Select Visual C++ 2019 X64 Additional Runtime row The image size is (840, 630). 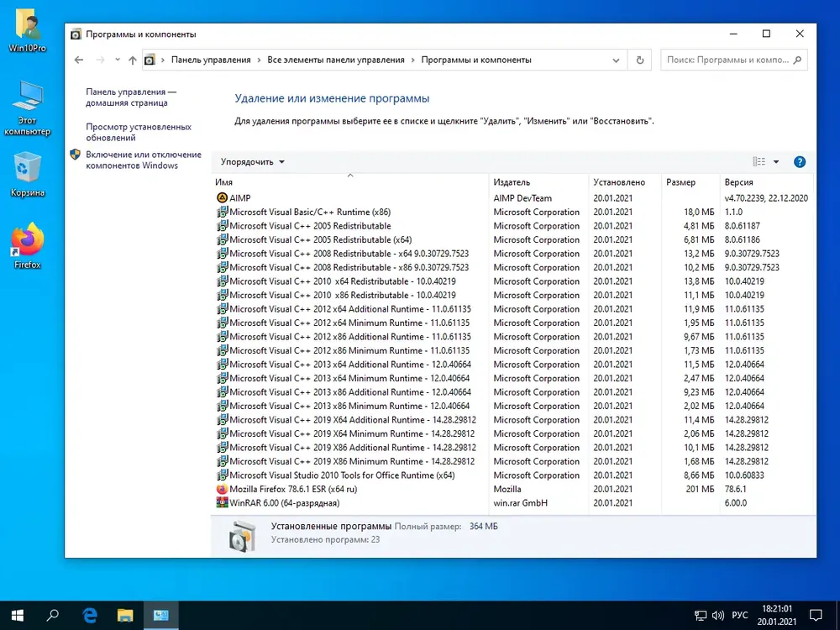point(513,420)
